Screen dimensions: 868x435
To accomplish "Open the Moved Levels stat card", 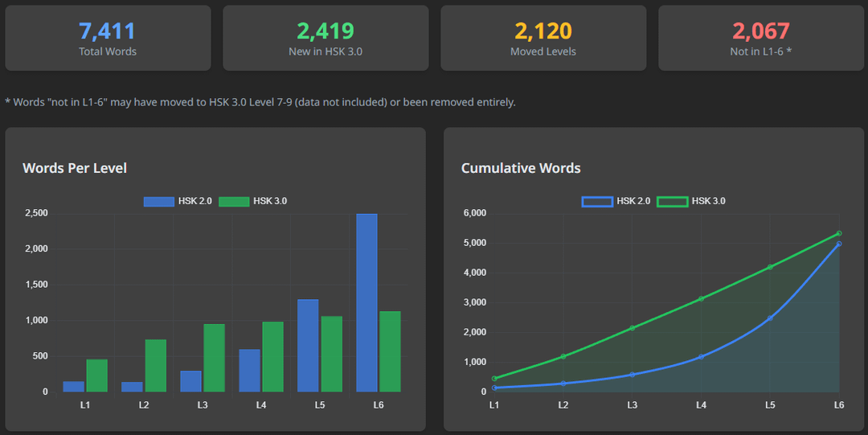I will coord(543,39).
